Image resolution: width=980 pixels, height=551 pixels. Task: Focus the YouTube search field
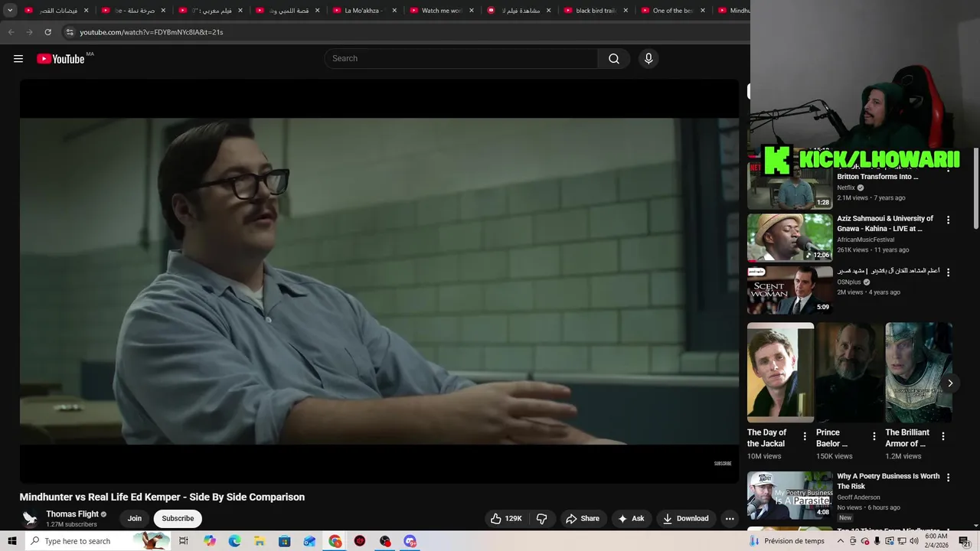point(462,59)
